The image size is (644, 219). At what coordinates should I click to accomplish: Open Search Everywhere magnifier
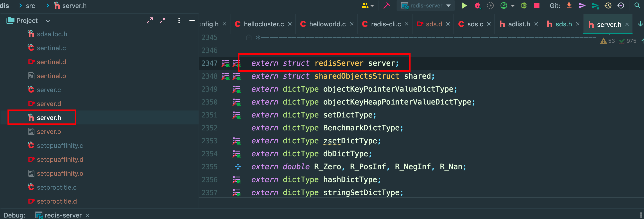point(637,5)
